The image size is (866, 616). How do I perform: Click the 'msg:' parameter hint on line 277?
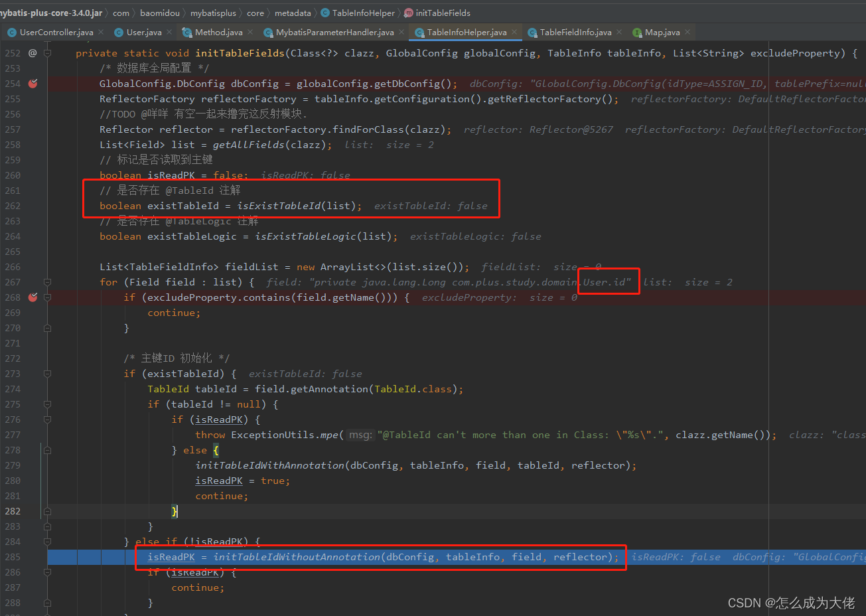360,435
